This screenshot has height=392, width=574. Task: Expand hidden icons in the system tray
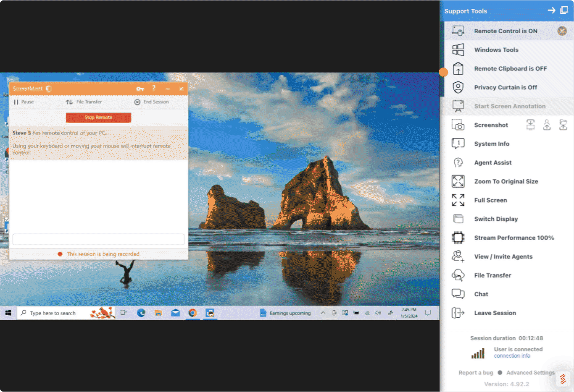(x=323, y=313)
